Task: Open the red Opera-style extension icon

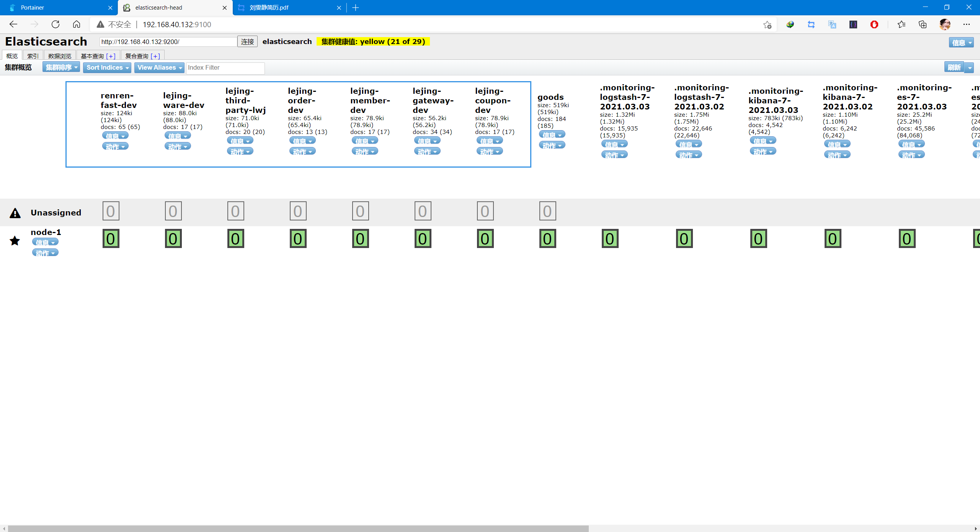Action: pos(874,24)
